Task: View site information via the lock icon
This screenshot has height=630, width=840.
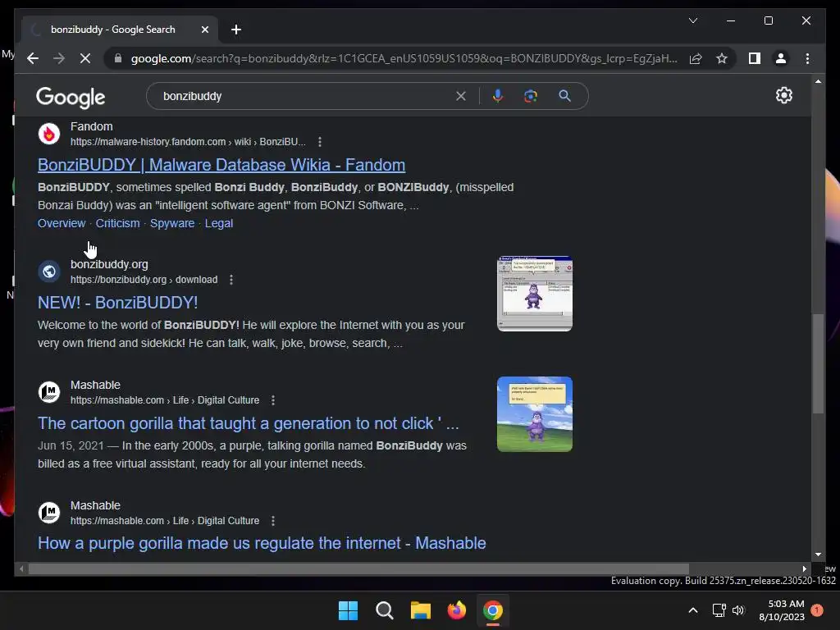Action: [x=118, y=58]
